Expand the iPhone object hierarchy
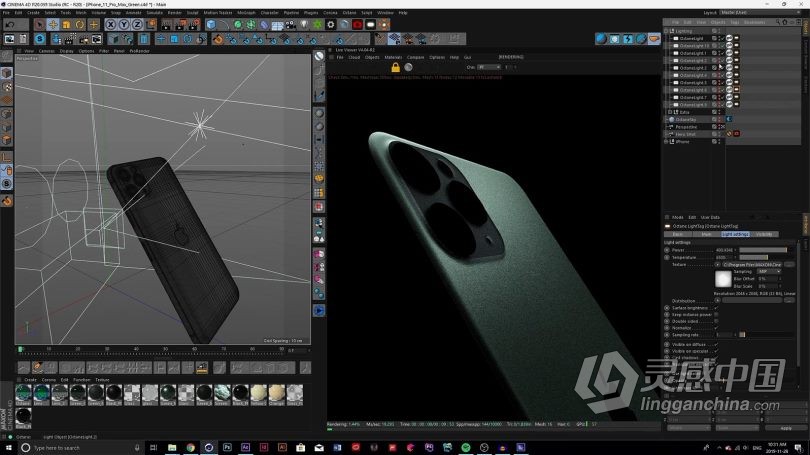This screenshot has width=810, height=455. [x=666, y=142]
